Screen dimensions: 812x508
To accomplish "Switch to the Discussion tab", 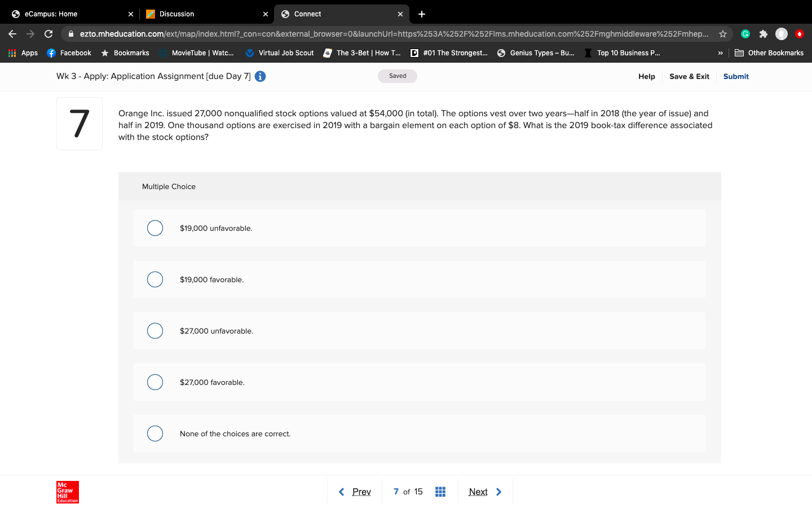I will [x=206, y=14].
